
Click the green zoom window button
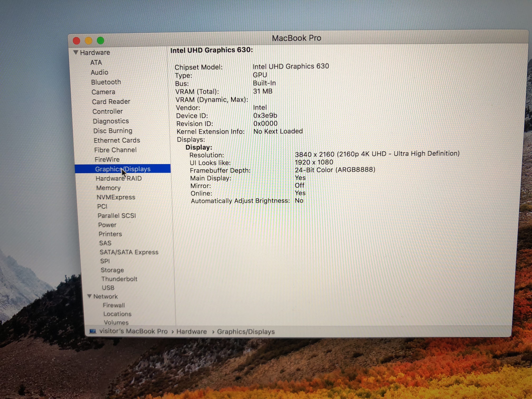(x=101, y=40)
